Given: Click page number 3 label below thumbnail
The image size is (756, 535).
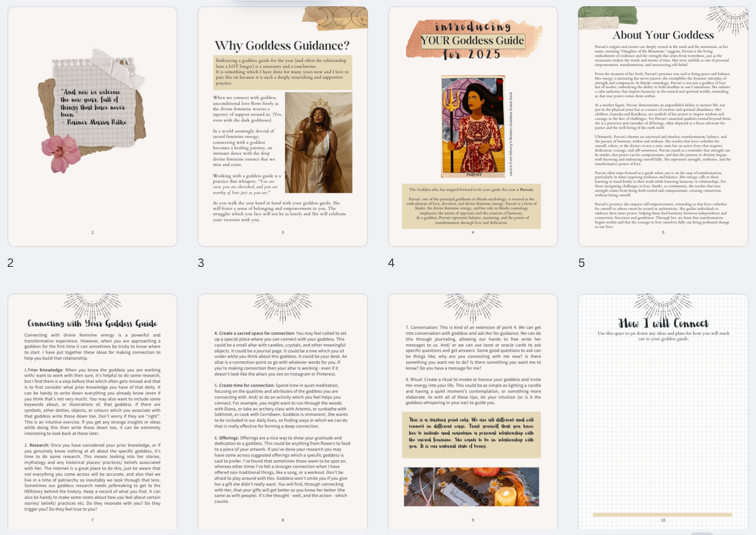Looking at the screenshot, I should click(201, 263).
